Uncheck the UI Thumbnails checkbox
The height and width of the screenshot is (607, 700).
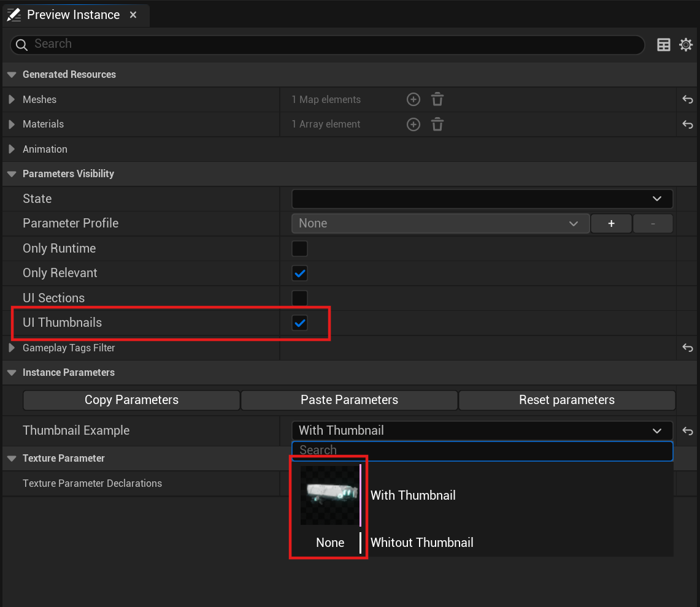coord(299,323)
